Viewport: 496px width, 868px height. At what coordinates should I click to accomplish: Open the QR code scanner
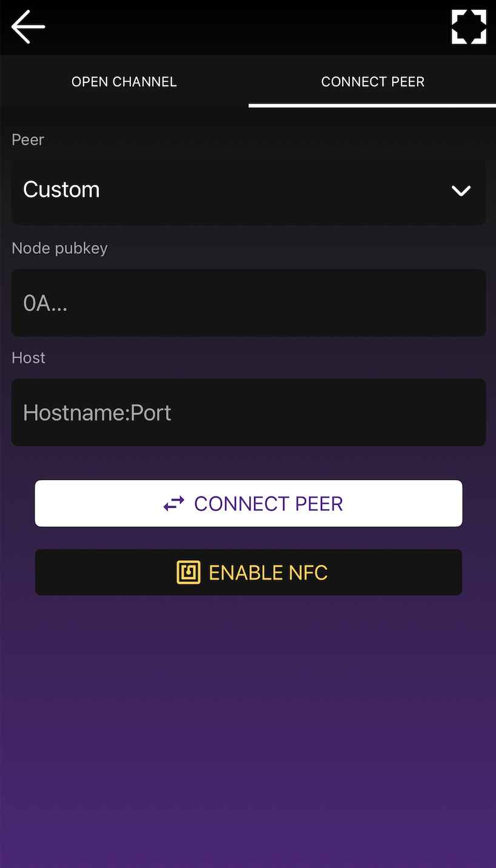pyautogui.click(x=469, y=27)
